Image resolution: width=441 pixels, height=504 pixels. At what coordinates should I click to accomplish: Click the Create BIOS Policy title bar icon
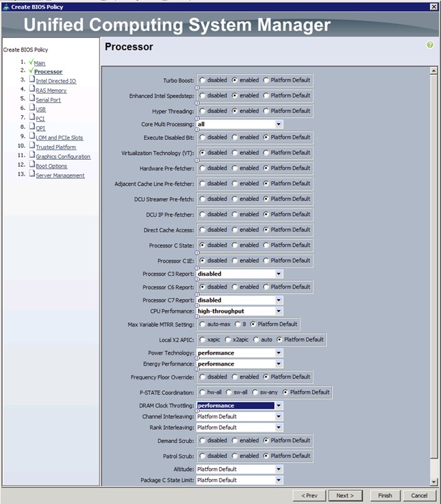coord(5,7)
